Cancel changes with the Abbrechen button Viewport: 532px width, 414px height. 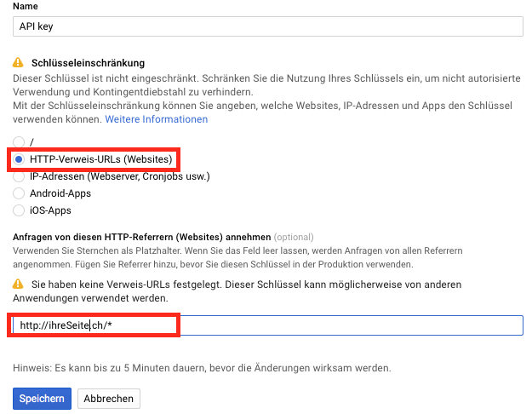109,398
